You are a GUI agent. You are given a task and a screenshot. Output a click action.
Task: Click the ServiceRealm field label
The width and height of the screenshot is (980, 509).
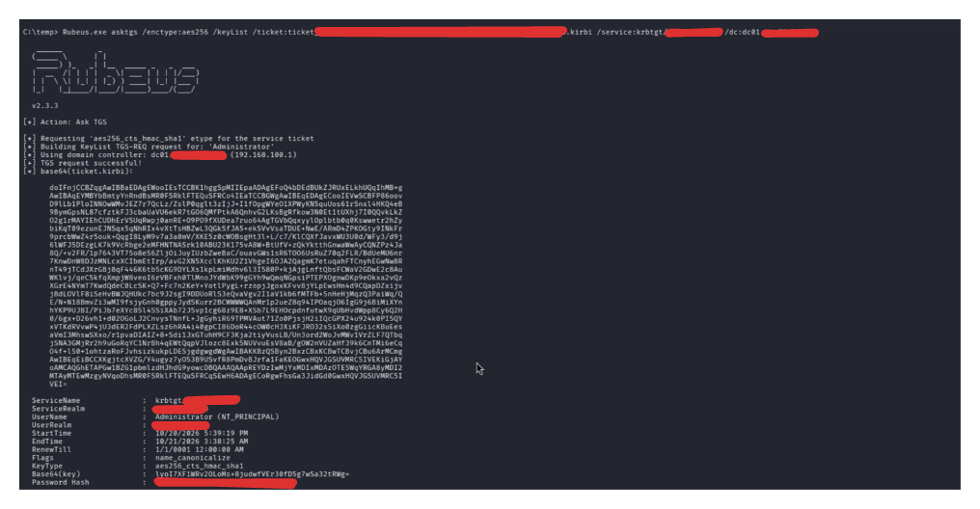coord(58,409)
